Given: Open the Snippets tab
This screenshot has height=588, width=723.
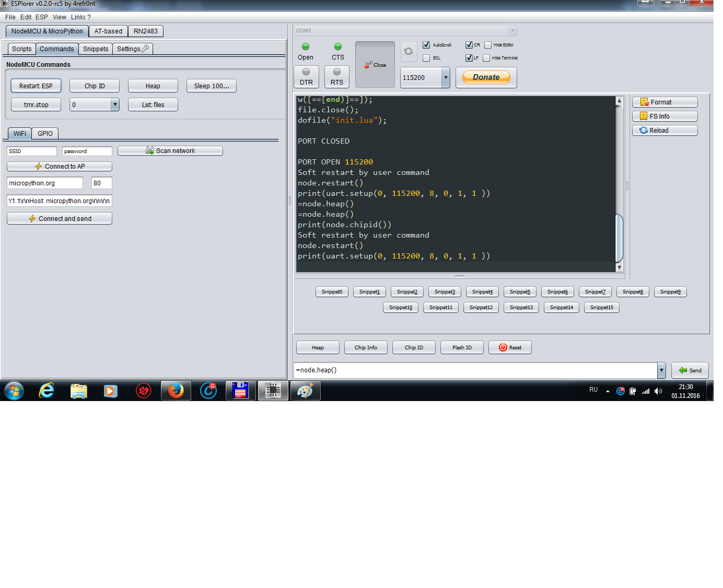Looking at the screenshot, I should tap(96, 49).
